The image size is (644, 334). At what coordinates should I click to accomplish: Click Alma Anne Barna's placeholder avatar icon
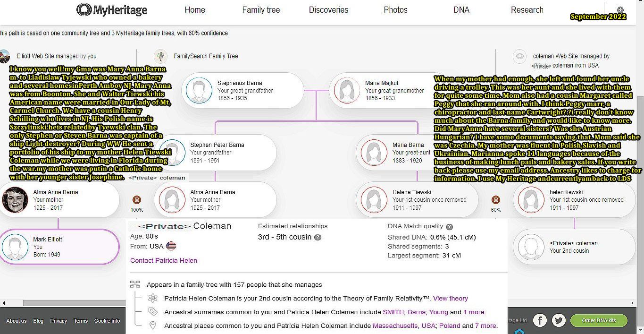click(172, 200)
